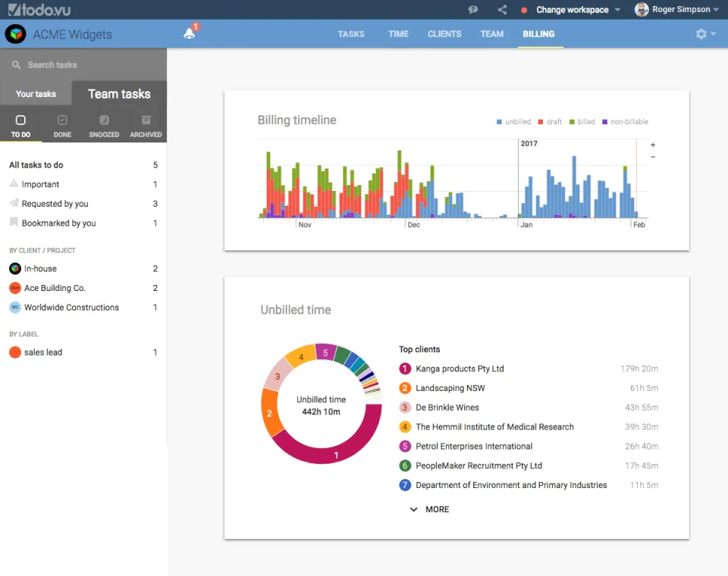Open the Change workspace dropdown
Viewport: 728px width, 576px height.
(x=578, y=10)
